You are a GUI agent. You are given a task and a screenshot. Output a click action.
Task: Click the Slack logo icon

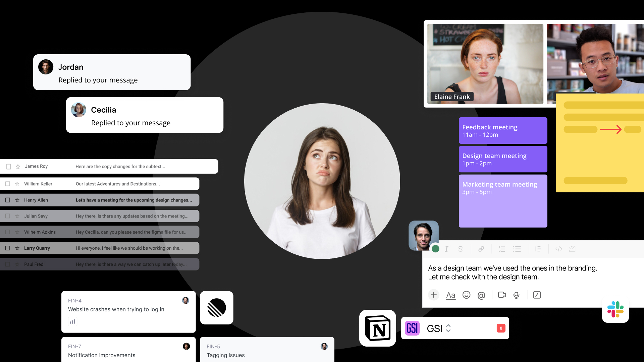tap(615, 309)
